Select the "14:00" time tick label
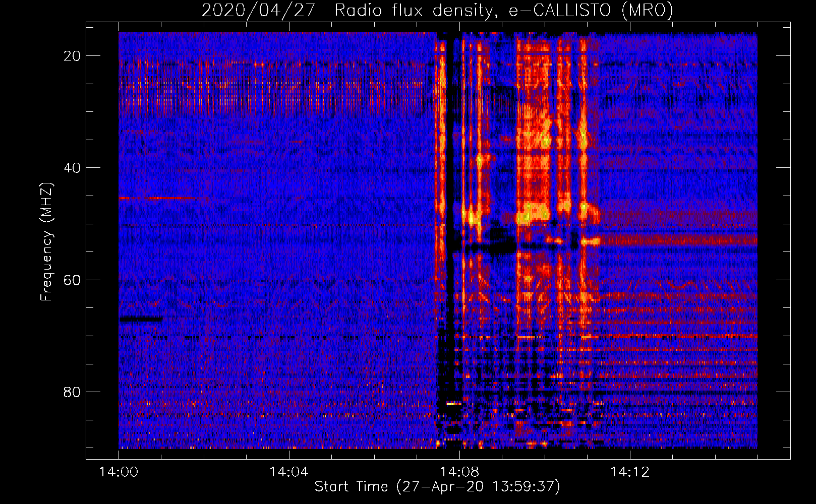The width and height of the screenshot is (816, 504). tap(119, 472)
